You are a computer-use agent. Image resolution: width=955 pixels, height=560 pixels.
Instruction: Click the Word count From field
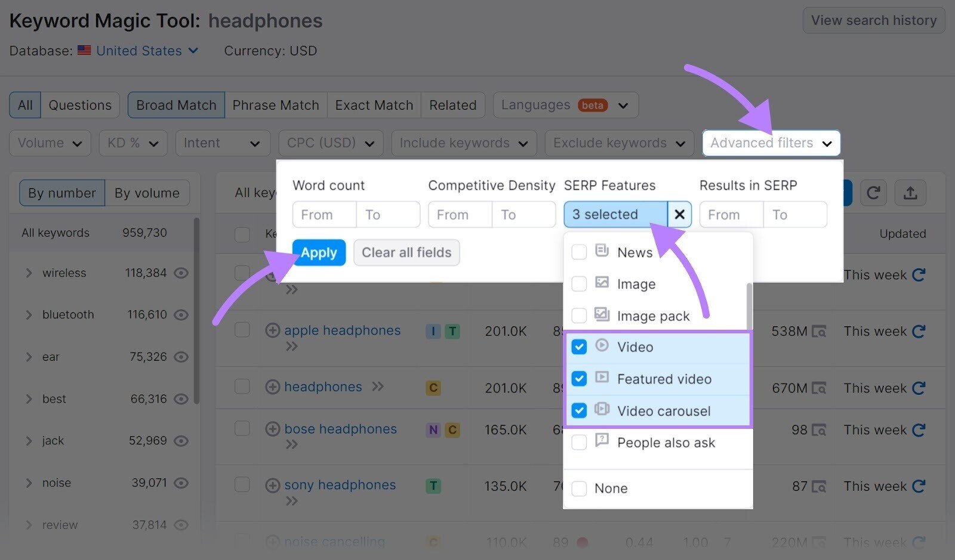pyautogui.click(x=324, y=215)
